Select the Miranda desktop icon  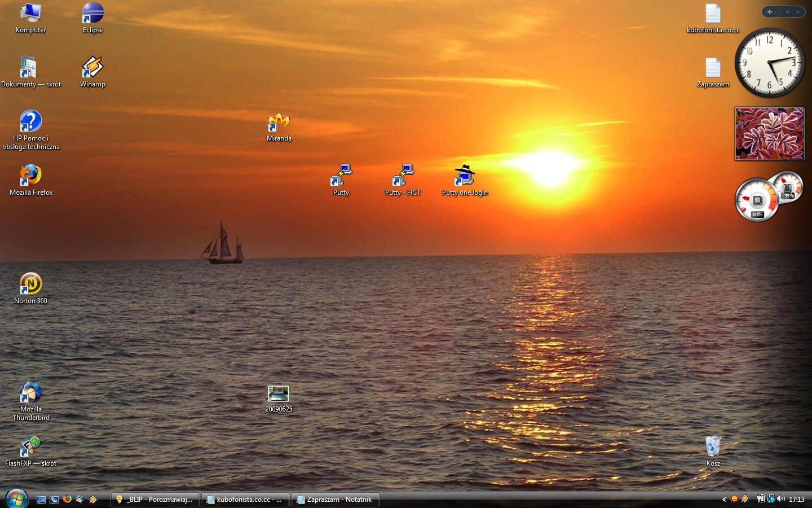point(279,126)
